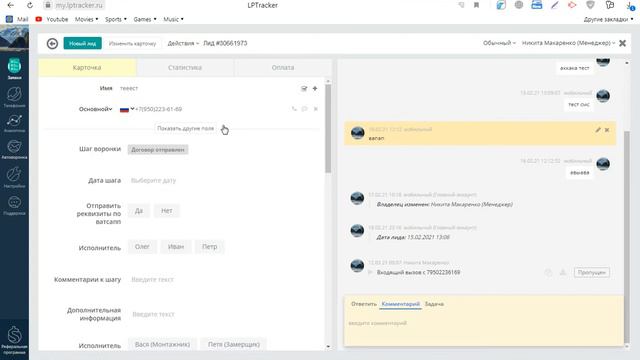Switch to the Оплата tab

pos(283,68)
